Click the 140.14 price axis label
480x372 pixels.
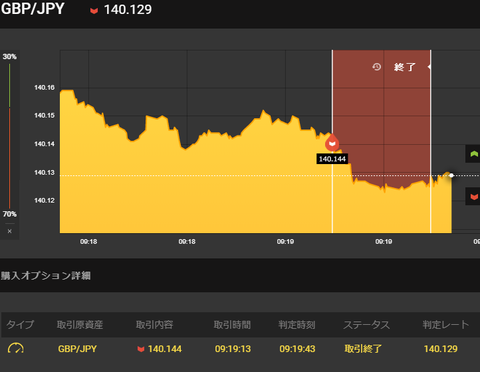pyautogui.click(x=44, y=144)
